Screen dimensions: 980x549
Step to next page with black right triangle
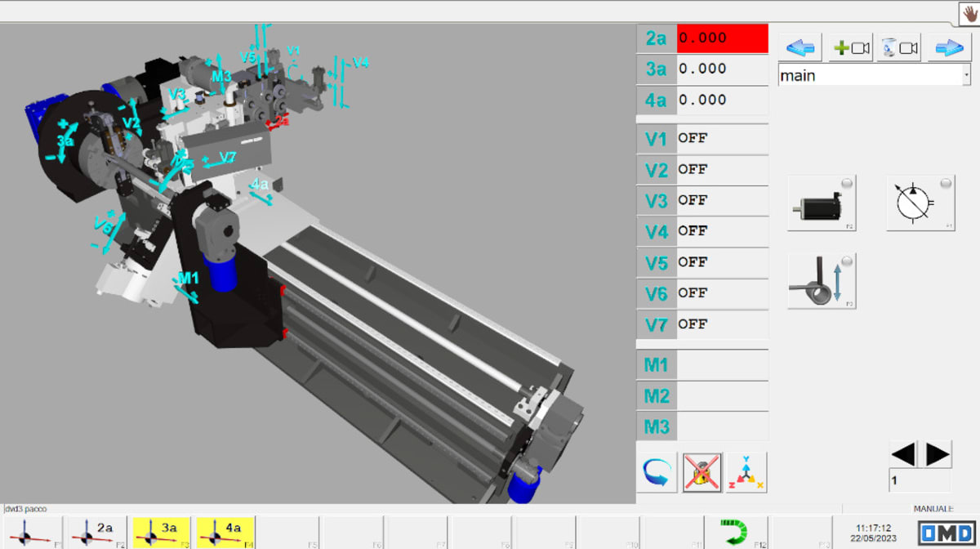[938, 453]
